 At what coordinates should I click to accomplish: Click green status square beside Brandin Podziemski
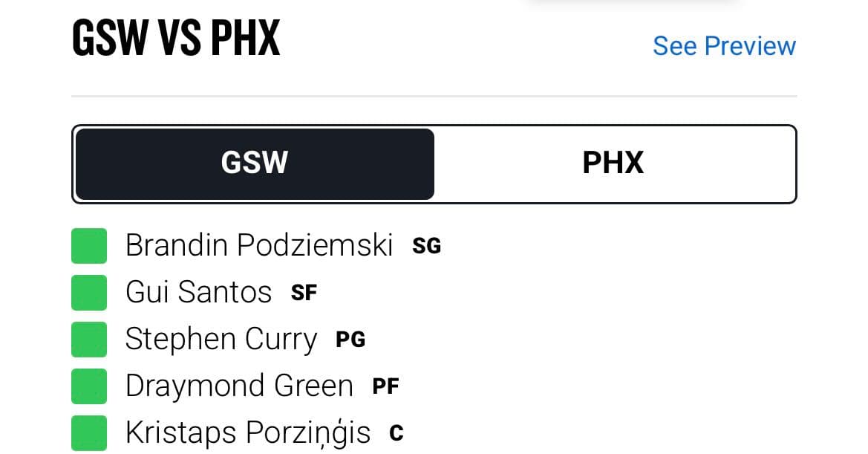tap(88, 246)
